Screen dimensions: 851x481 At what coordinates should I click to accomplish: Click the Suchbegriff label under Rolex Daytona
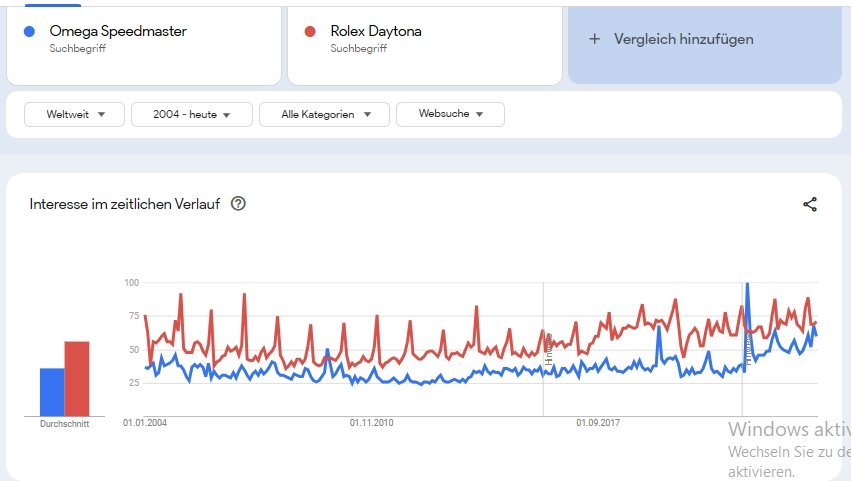click(358, 47)
